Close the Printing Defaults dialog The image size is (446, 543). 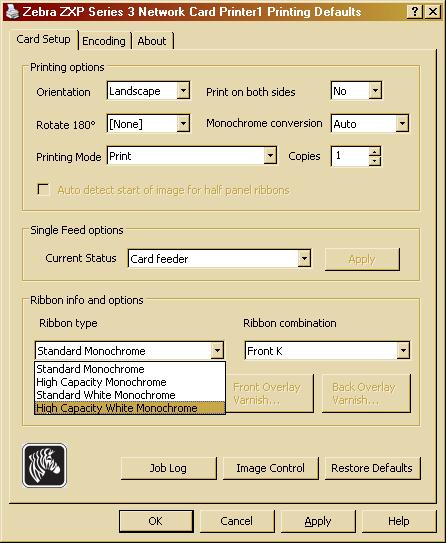[x=432, y=12]
